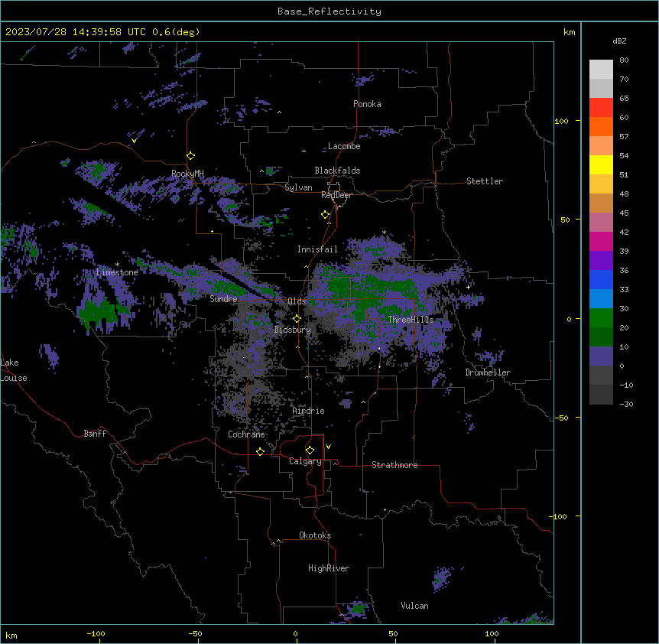The image size is (659, 644).
Task: Select the yellow diamond marker below Cochrane
Action: (260, 451)
